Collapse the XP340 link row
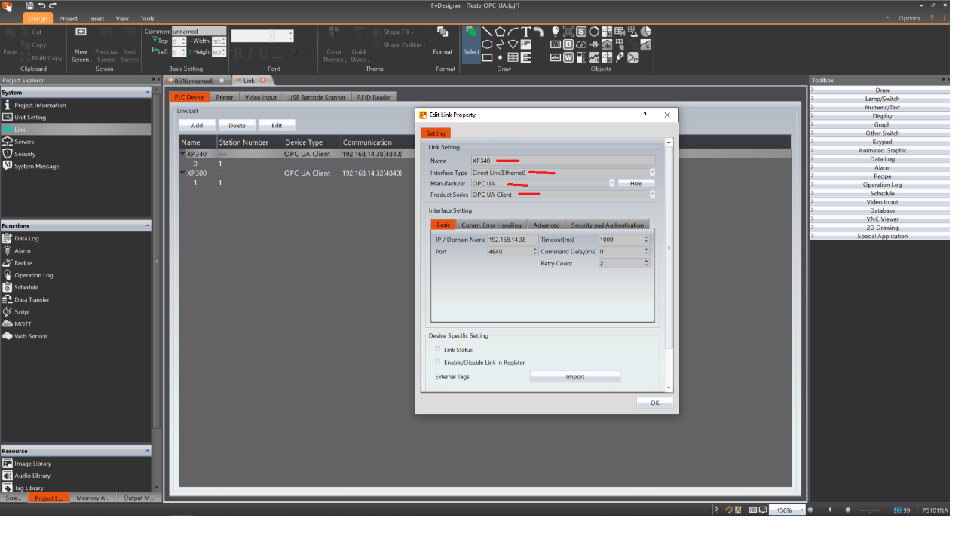Image resolution: width=980 pixels, height=533 pixels. click(x=182, y=154)
